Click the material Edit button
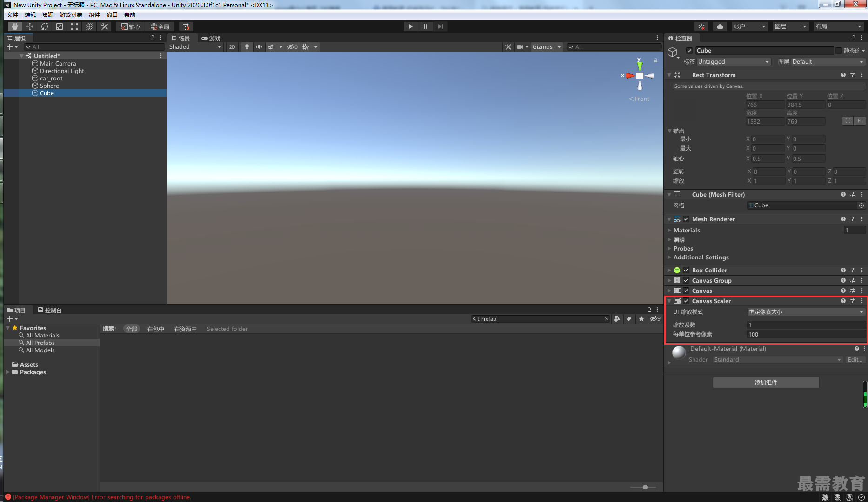Viewport: 868px width, 502px height. point(855,360)
